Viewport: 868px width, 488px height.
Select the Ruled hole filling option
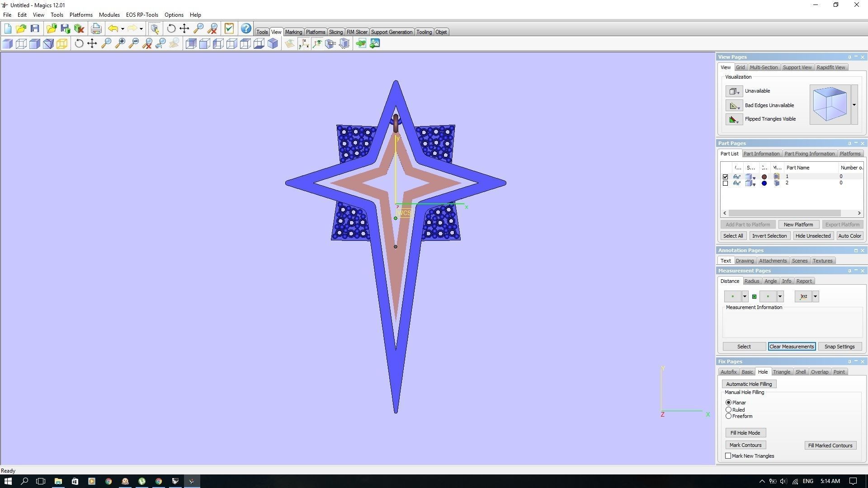pyautogui.click(x=728, y=410)
